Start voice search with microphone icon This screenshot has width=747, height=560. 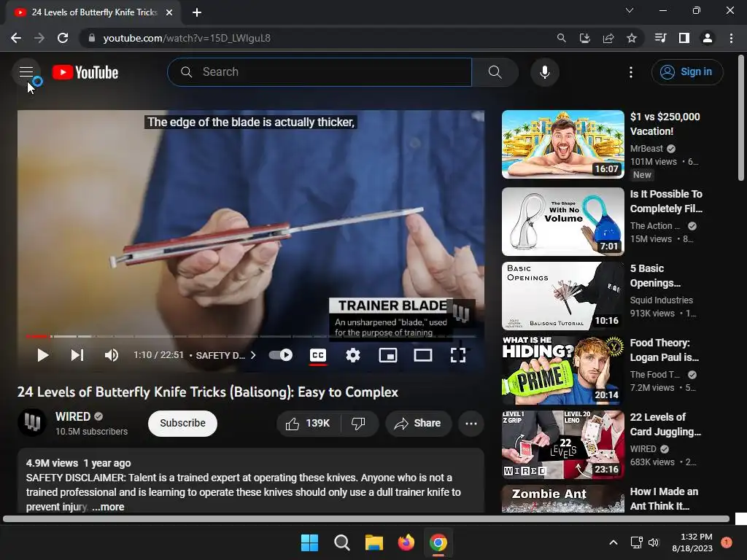545,72
